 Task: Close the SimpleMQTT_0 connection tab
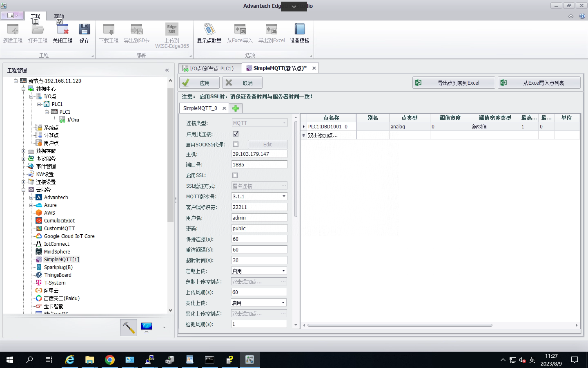point(224,108)
